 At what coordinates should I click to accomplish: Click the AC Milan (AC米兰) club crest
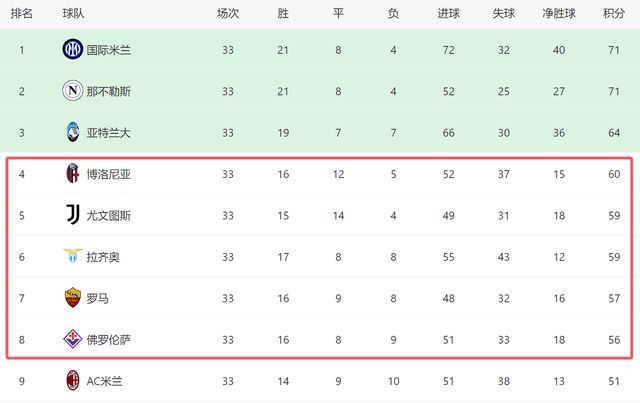[x=72, y=380]
